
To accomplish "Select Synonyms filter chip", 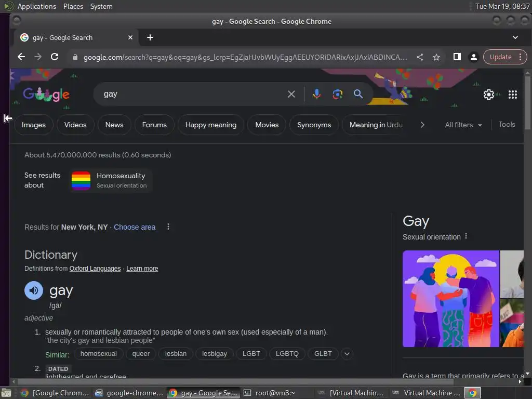I will 314,125.
